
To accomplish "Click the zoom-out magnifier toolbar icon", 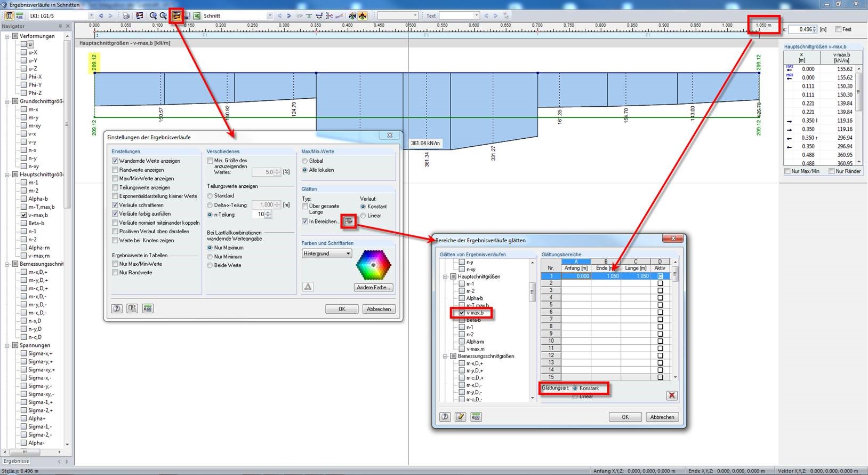I will click(x=163, y=15).
